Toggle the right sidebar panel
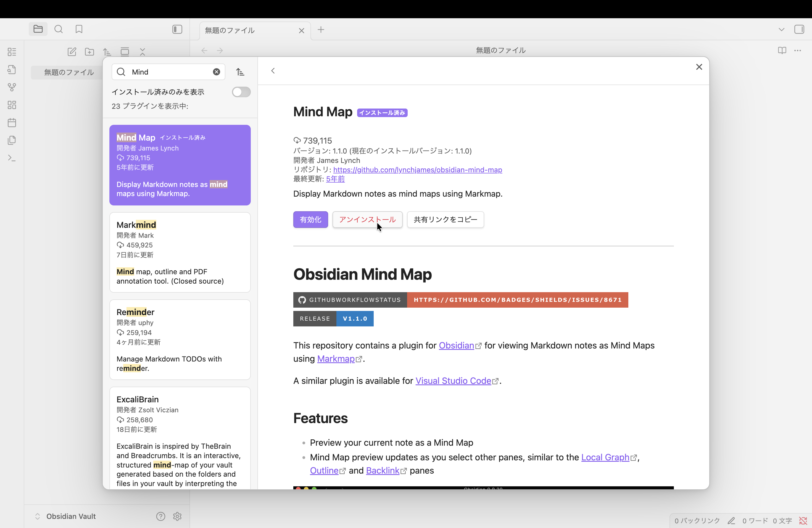812x528 pixels. tap(799, 29)
